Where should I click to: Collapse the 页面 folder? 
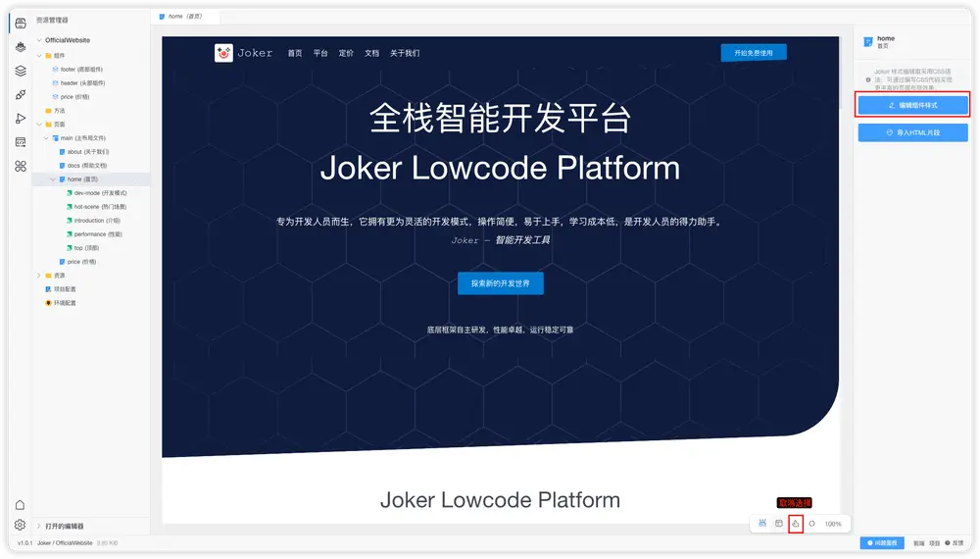coord(39,125)
